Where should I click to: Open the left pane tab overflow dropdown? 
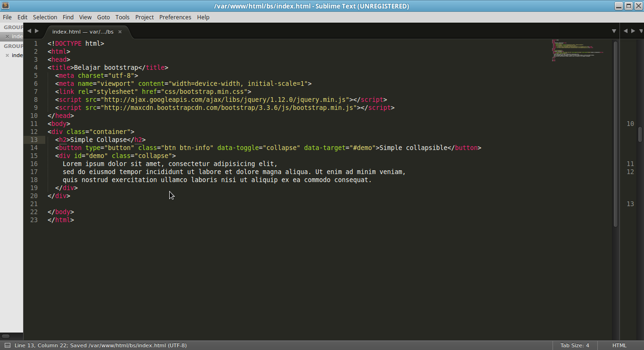(x=614, y=31)
